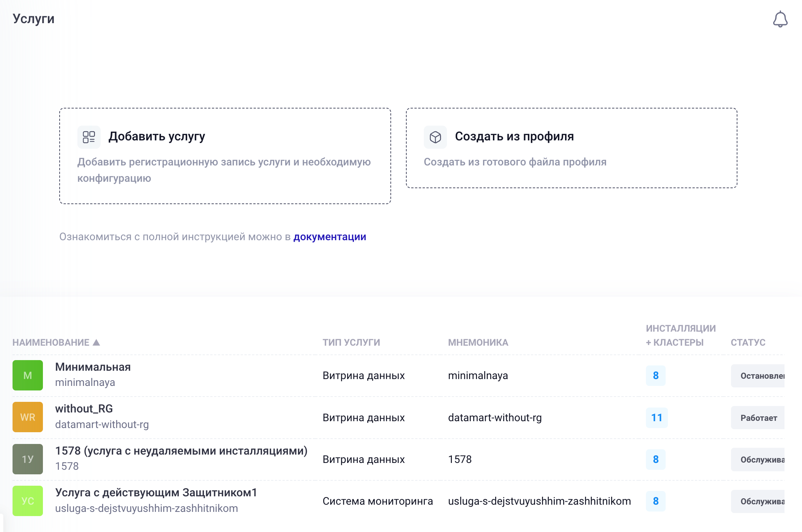Click the orange WR service avatar

click(x=28, y=417)
